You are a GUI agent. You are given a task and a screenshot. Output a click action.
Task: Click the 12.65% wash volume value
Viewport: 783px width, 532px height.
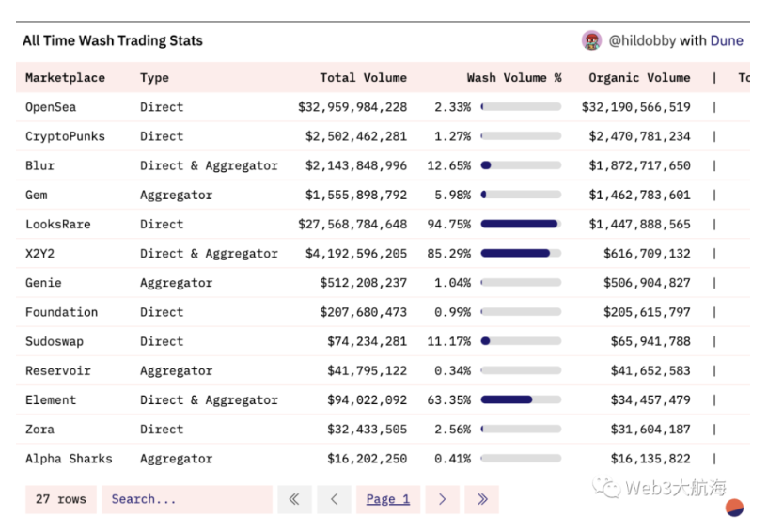click(449, 165)
